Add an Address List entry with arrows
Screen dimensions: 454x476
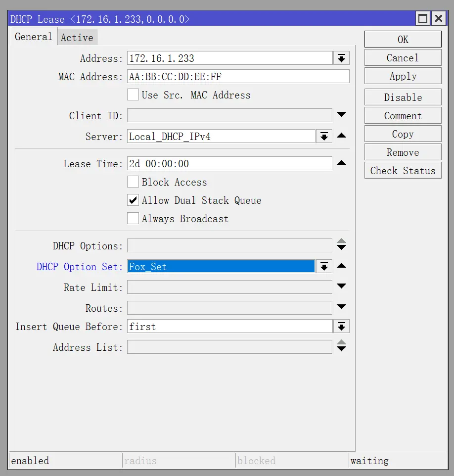pyautogui.click(x=341, y=345)
